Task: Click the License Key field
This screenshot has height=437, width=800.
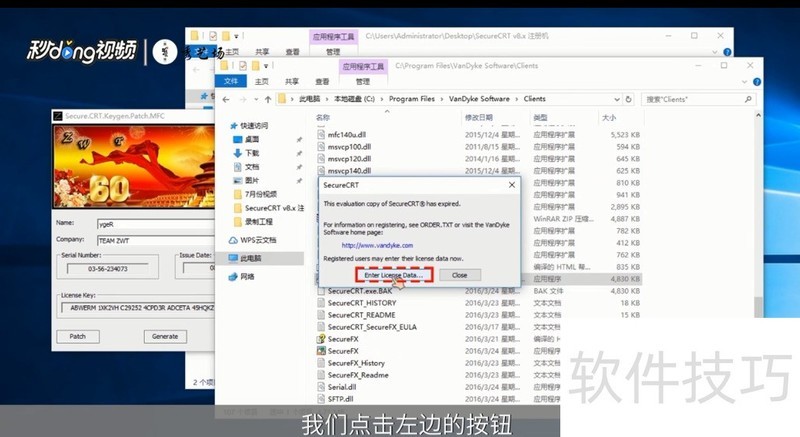Action: [x=138, y=308]
